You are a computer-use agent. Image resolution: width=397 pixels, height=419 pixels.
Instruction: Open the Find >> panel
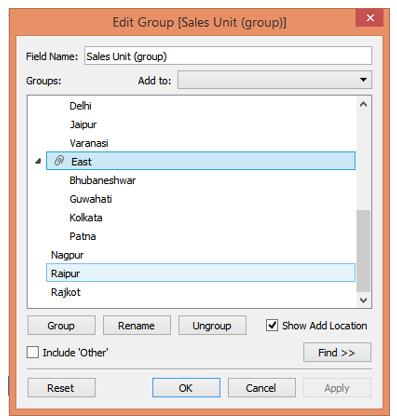337,352
